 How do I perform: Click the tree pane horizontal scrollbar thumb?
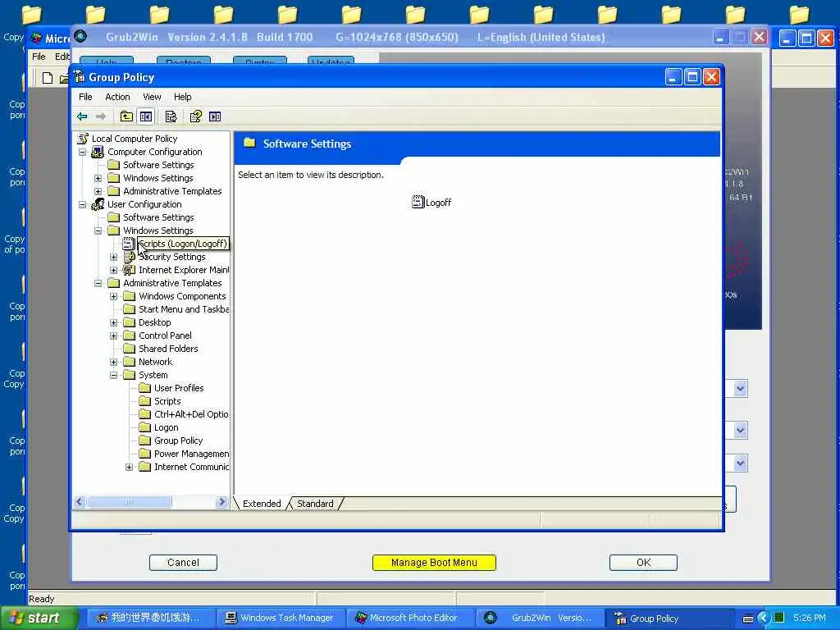(x=130, y=502)
